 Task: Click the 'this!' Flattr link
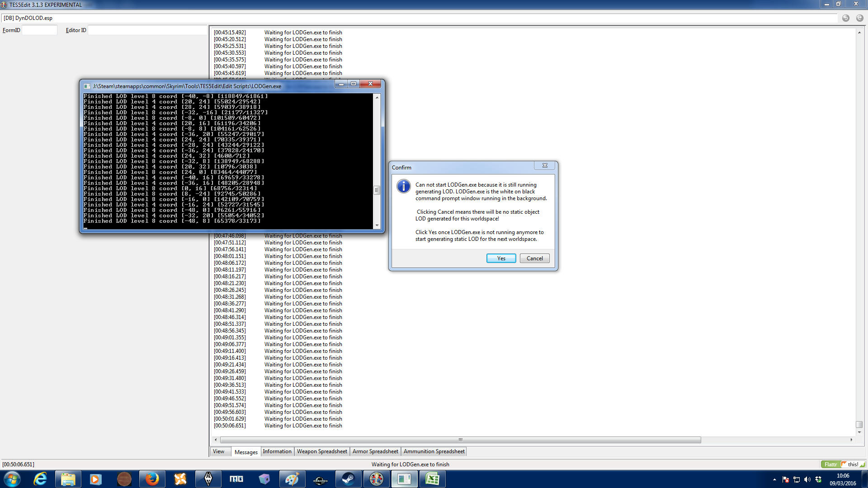[x=853, y=465]
